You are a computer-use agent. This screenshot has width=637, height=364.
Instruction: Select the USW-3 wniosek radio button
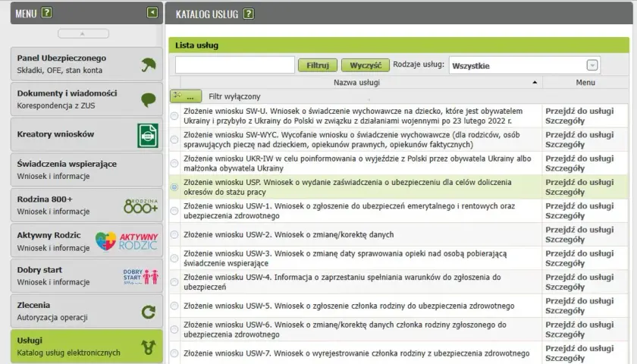(174, 258)
